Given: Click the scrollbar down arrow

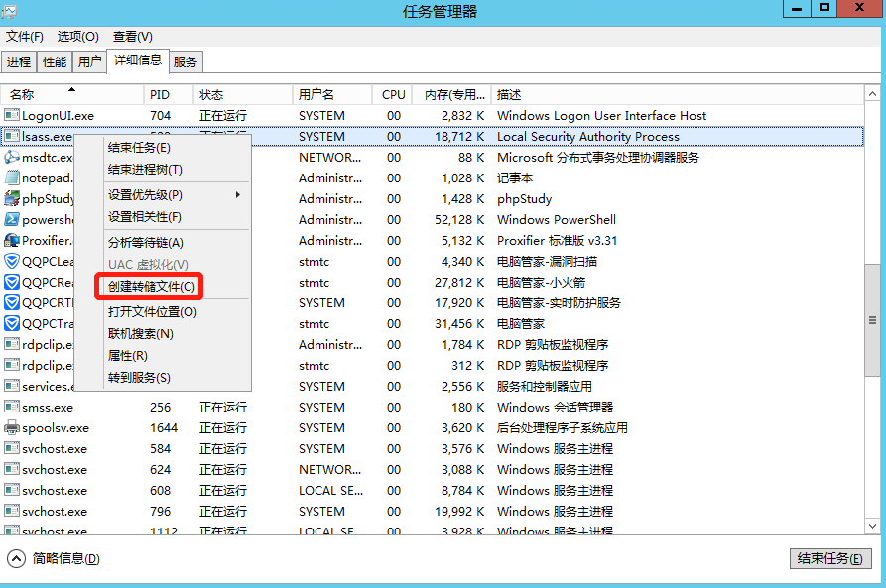Looking at the screenshot, I should 872,526.
